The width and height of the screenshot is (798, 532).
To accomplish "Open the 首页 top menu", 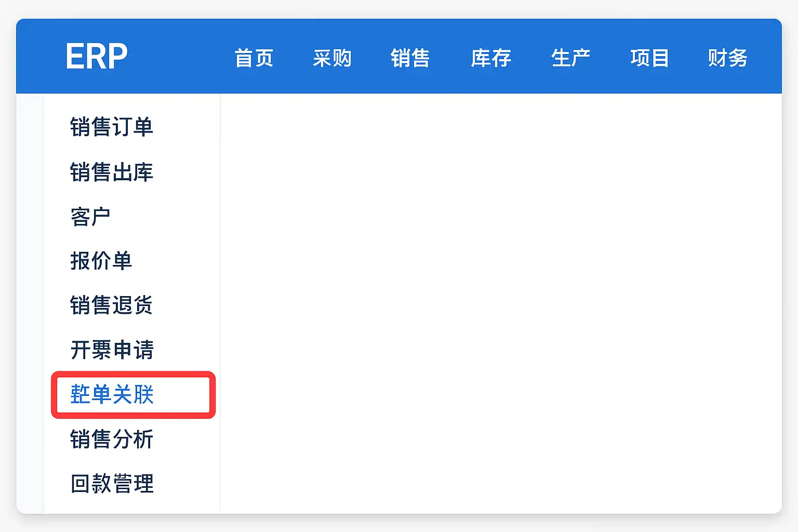I will coord(254,58).
